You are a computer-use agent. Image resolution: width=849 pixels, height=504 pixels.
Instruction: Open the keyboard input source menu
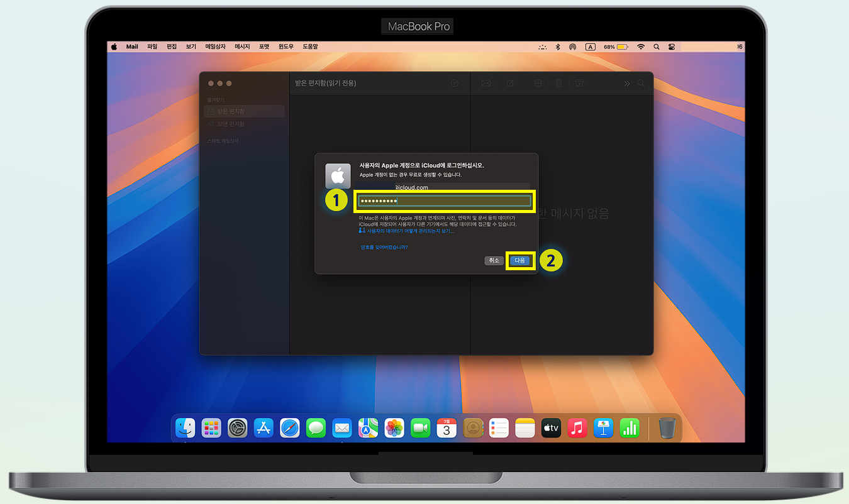[x=590, y=46]
